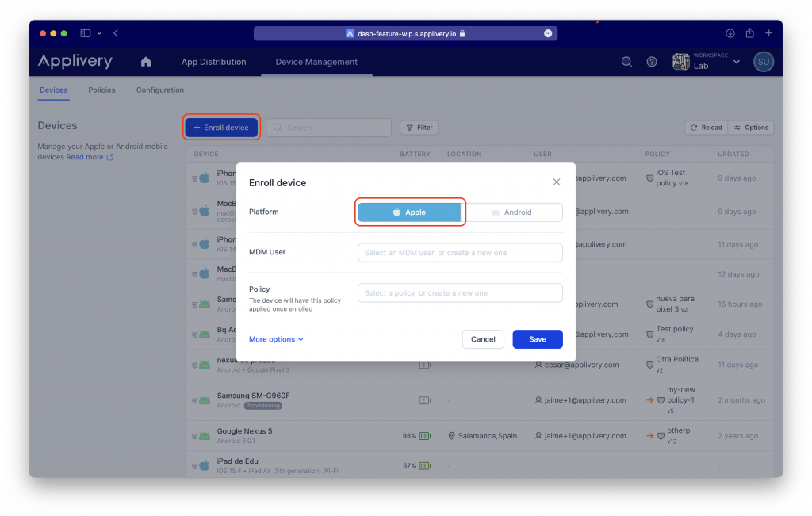Image resolution: width=812 pixels, height=516 pixels.
Task: Click the Apple icon for iPad de Edu
Action: point(205,466)
